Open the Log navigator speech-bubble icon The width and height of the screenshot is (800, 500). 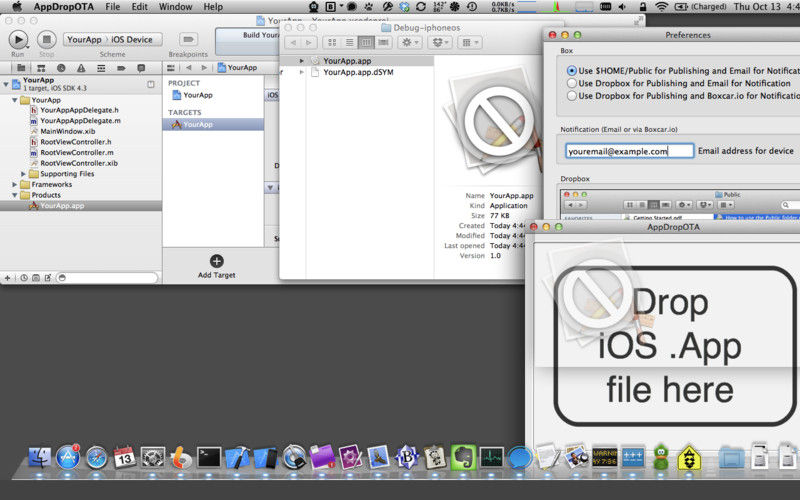pyautogui.click(x=141, y=68)
